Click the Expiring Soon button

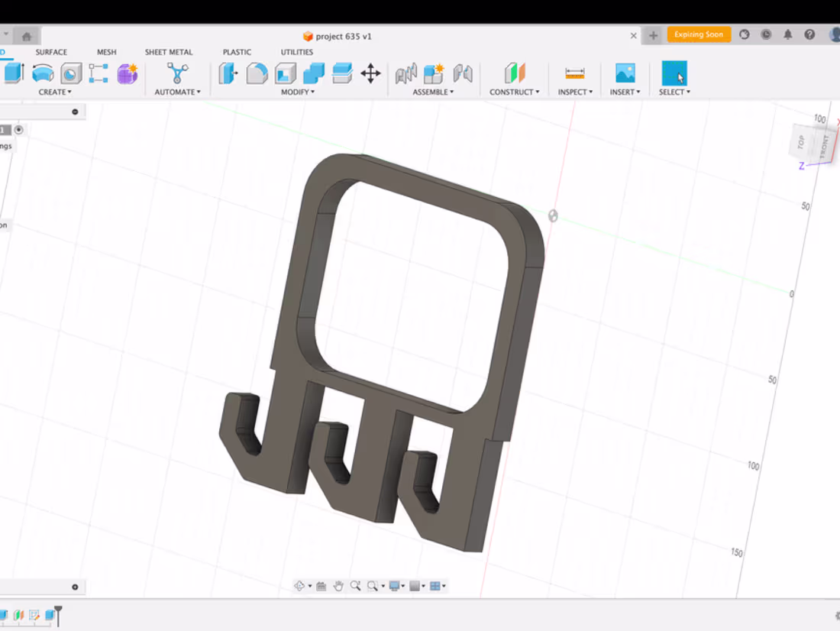point(699,34)
